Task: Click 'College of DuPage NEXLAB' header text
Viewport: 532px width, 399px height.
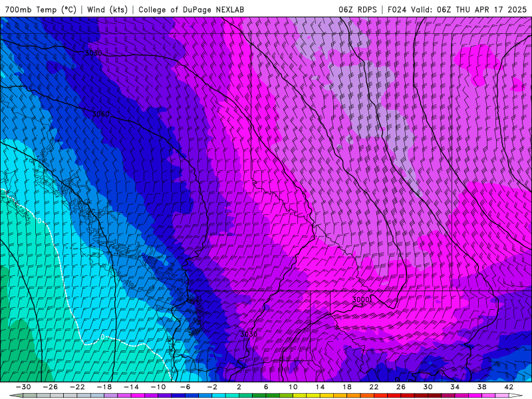Action: point(191,9)
